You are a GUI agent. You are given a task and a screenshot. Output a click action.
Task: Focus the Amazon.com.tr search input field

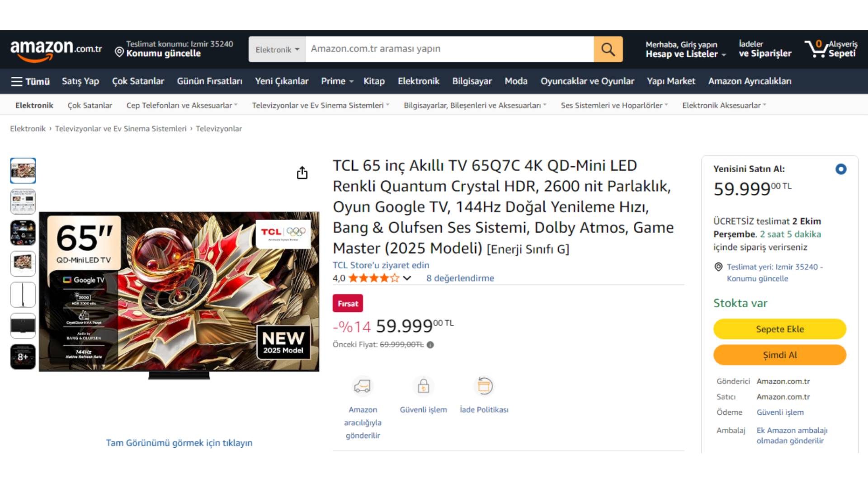[449, 49]
